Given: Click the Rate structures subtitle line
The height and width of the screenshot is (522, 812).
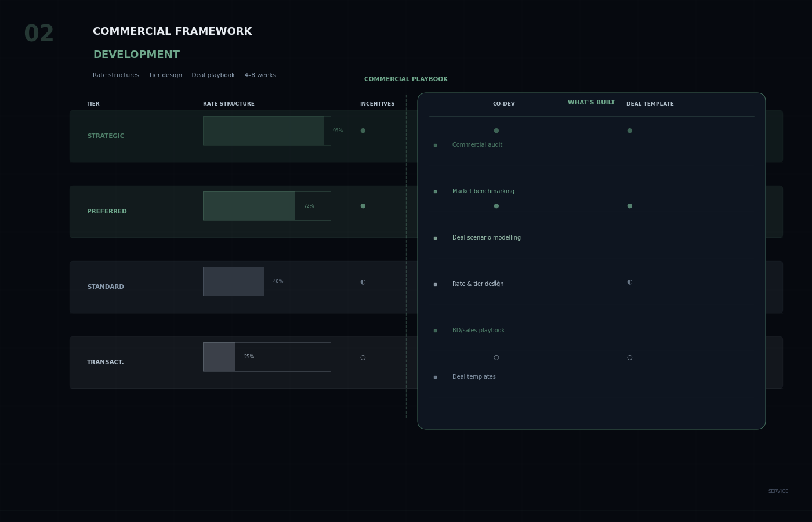Looking at the screenshot, I should [184, 75].
